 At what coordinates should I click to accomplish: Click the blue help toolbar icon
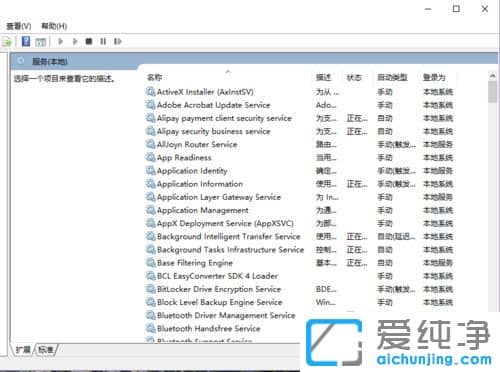26,41
